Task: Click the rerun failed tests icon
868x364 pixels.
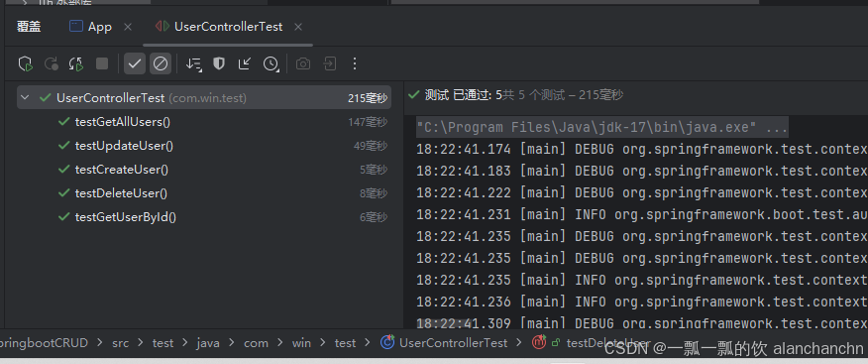Action: [x=52, y=63]
